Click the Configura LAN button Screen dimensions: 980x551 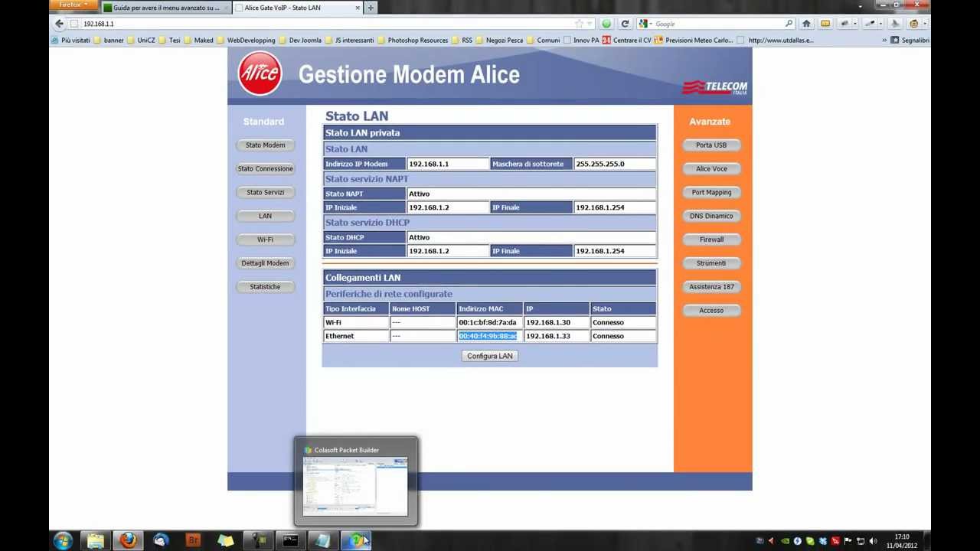click(490, 356)
